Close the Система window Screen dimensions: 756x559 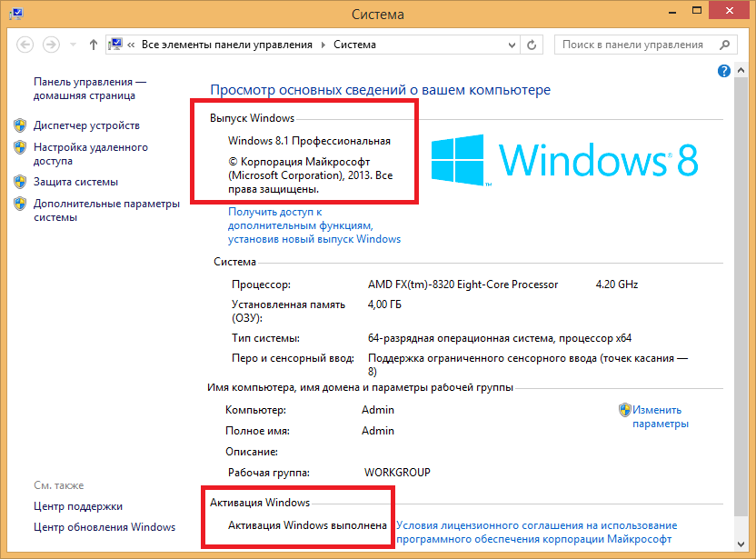click(730, 11)
